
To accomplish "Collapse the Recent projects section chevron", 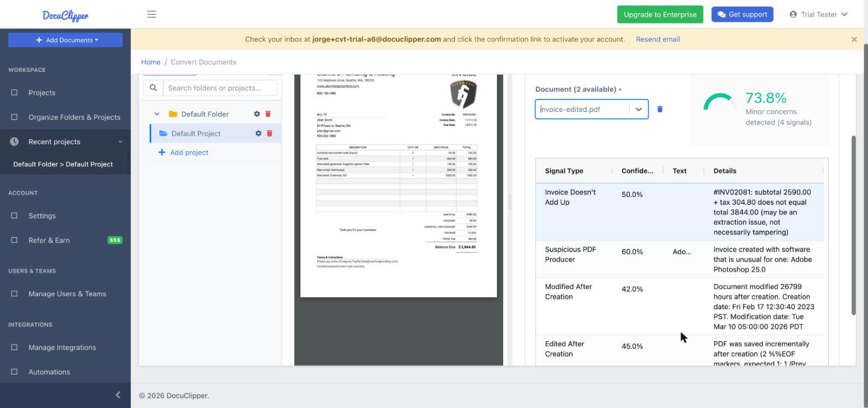I will tap(120, 142).
